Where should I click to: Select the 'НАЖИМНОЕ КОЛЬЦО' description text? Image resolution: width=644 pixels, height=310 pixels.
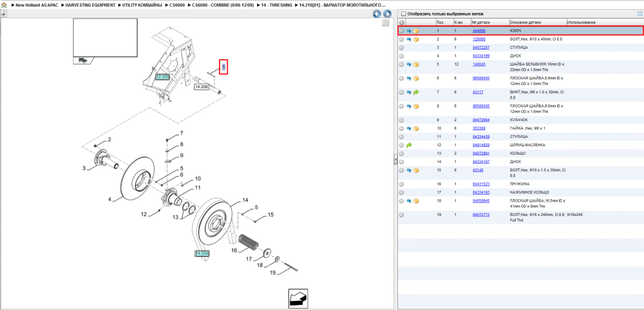[528, 193]
